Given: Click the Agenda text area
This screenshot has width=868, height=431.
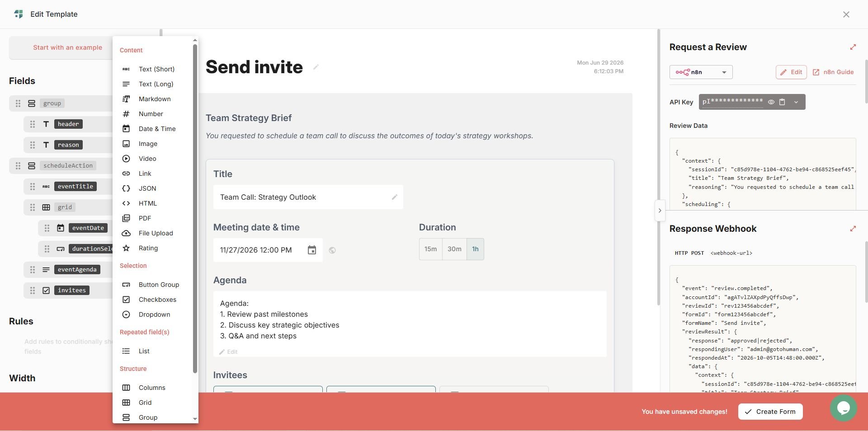Looking at the screenshot, I should [410, 324].
